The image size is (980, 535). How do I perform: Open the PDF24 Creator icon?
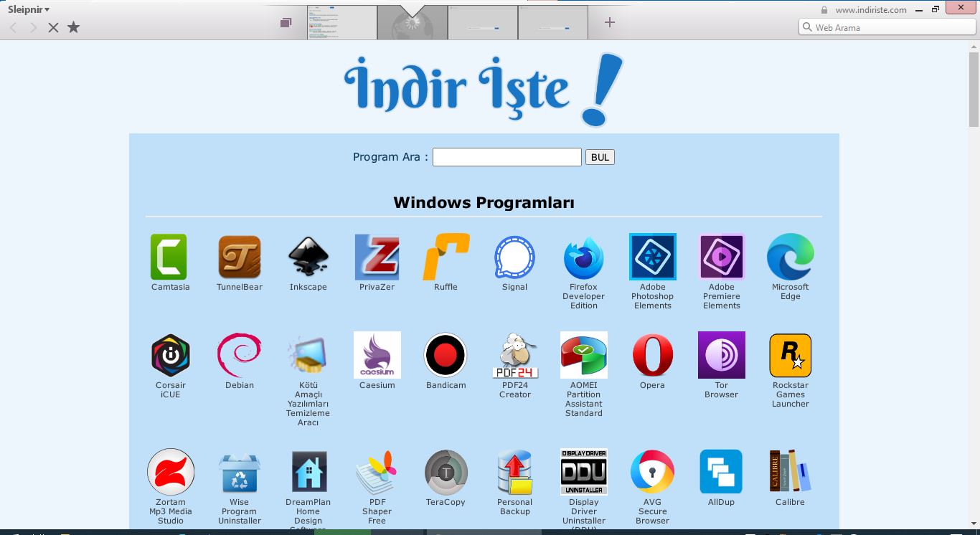[x=515, y=355]
